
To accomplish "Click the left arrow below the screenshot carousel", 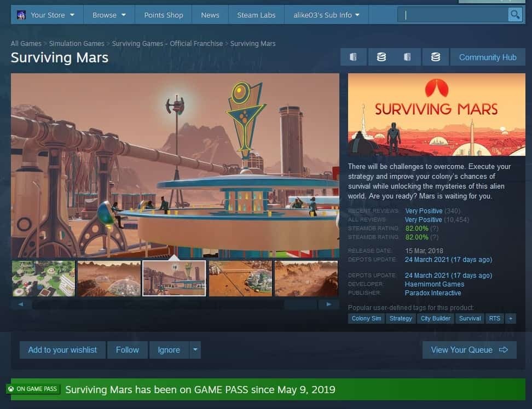I will pos(21,304).
